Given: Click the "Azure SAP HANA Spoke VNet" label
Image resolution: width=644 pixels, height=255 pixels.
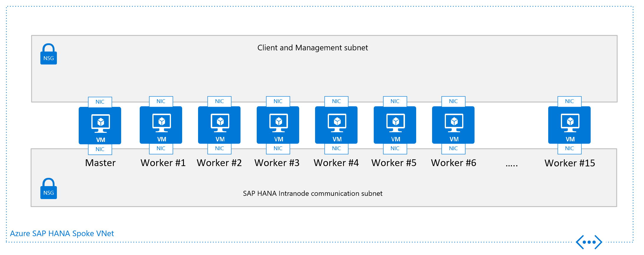Looking at the screenshot, I should 62,234.
